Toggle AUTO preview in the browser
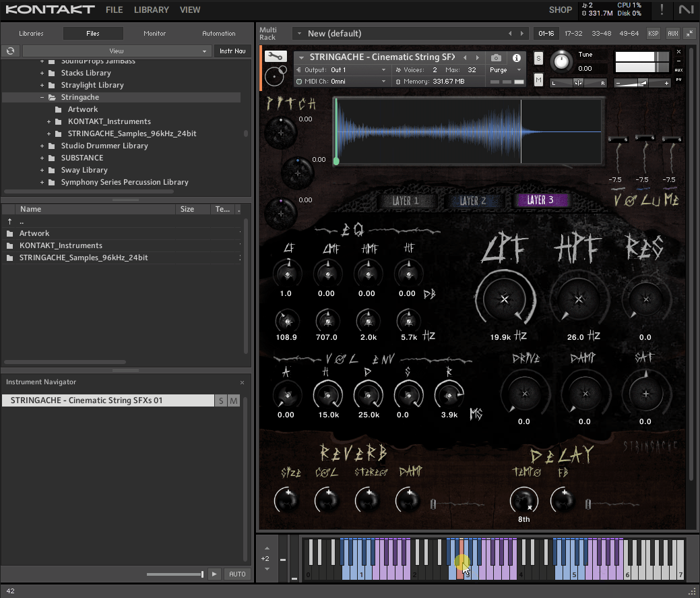The image size is (700, 598). click(237, 574)
